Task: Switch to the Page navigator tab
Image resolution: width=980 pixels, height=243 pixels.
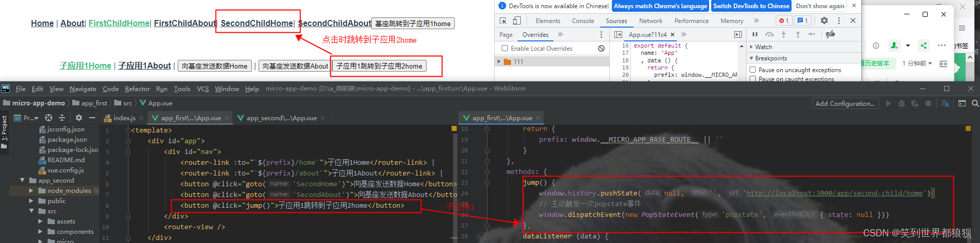Action: [506, 34]
